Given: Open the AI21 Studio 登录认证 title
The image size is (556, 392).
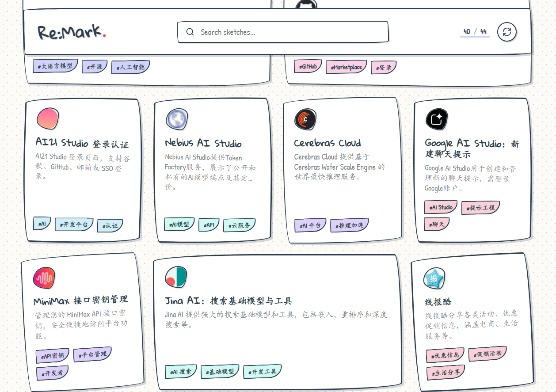Looking at the screenshot, I should (82, 143).
